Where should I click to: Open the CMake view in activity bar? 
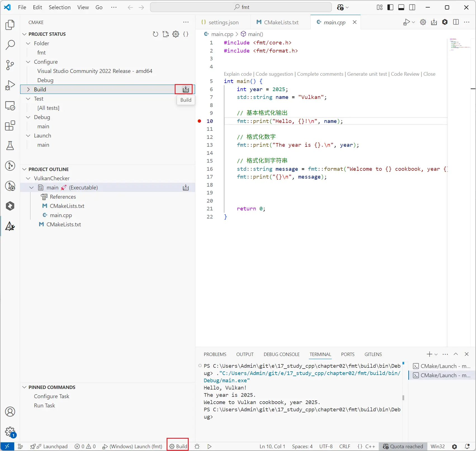(10, 226)
